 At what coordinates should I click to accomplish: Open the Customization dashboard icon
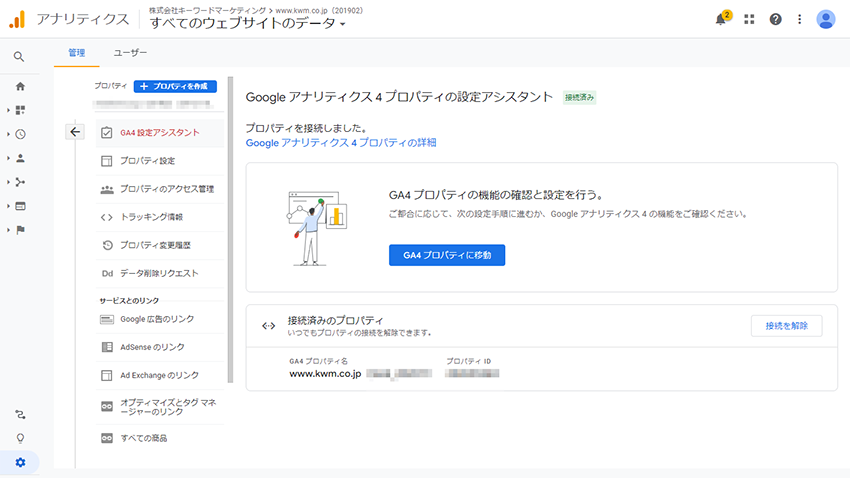click(x=21, y=110)
